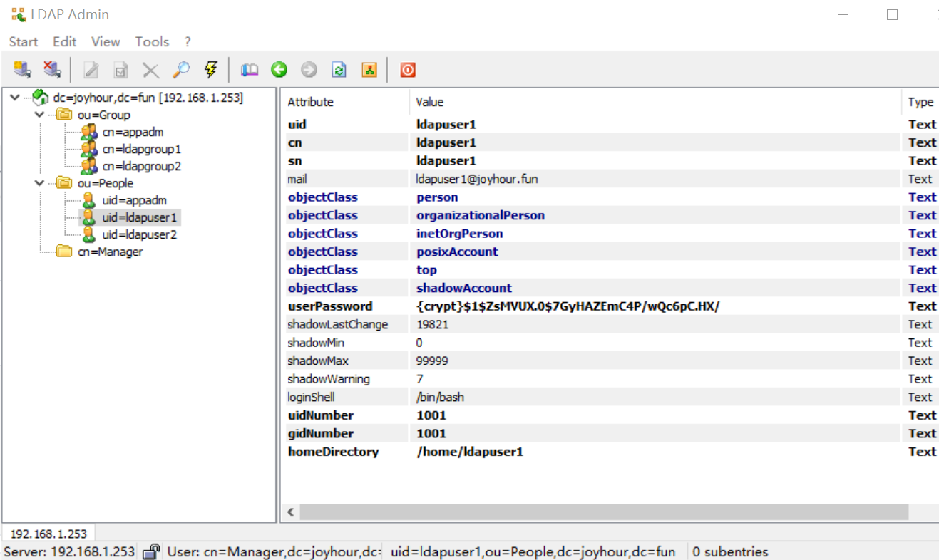Screen dimensions: 939x560
Task: Select the shadowMax value 99999
Action: (432, 361)
